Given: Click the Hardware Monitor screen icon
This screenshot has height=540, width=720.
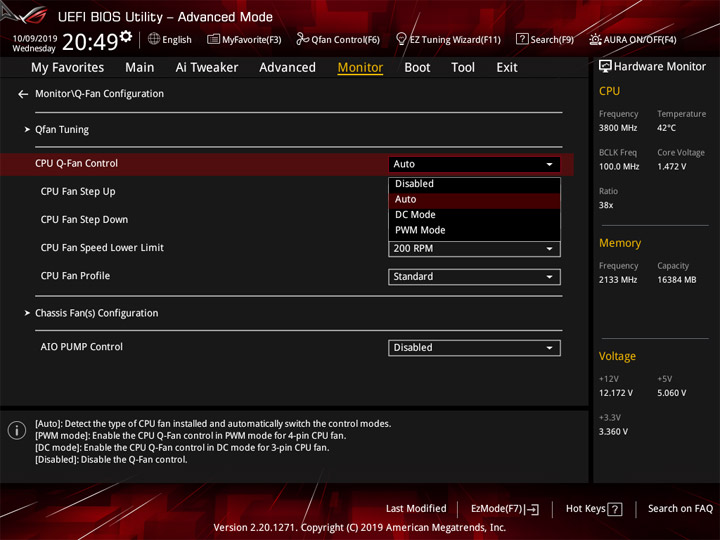Looking at the screenshot, I should (605, 67).
